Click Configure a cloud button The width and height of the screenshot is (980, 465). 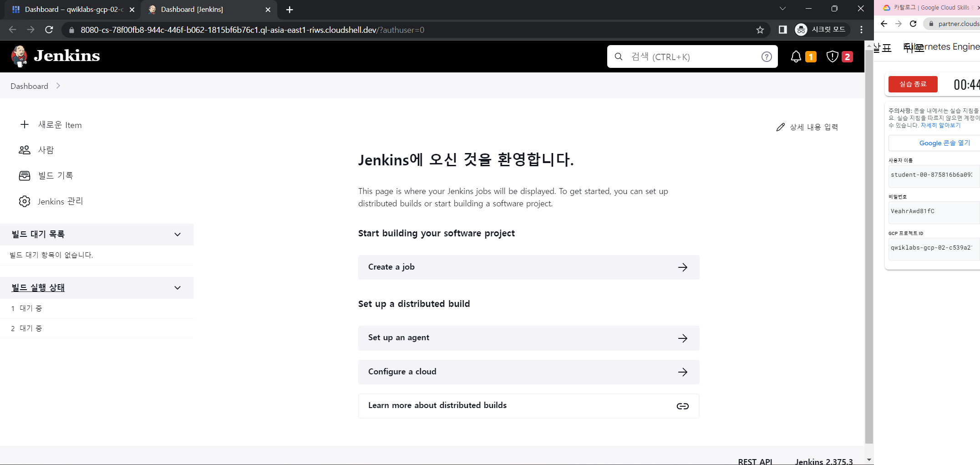click(x=528, y=372)
